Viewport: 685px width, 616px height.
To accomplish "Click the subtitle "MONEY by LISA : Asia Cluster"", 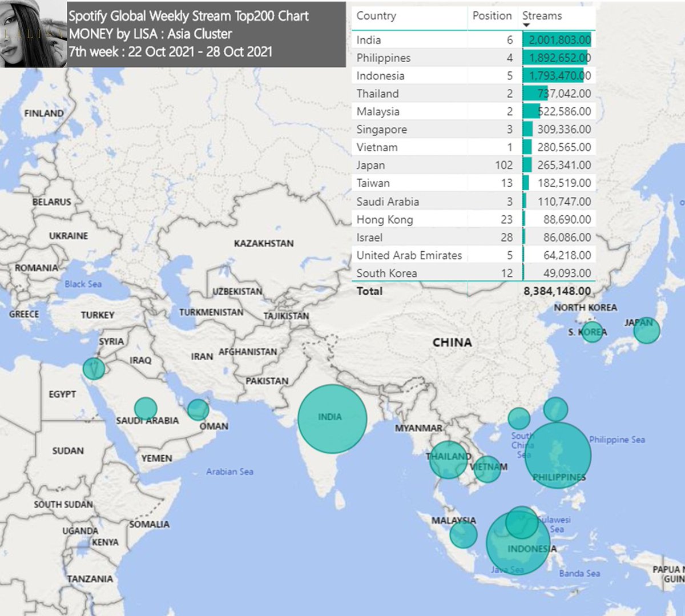I will (150, 34).
